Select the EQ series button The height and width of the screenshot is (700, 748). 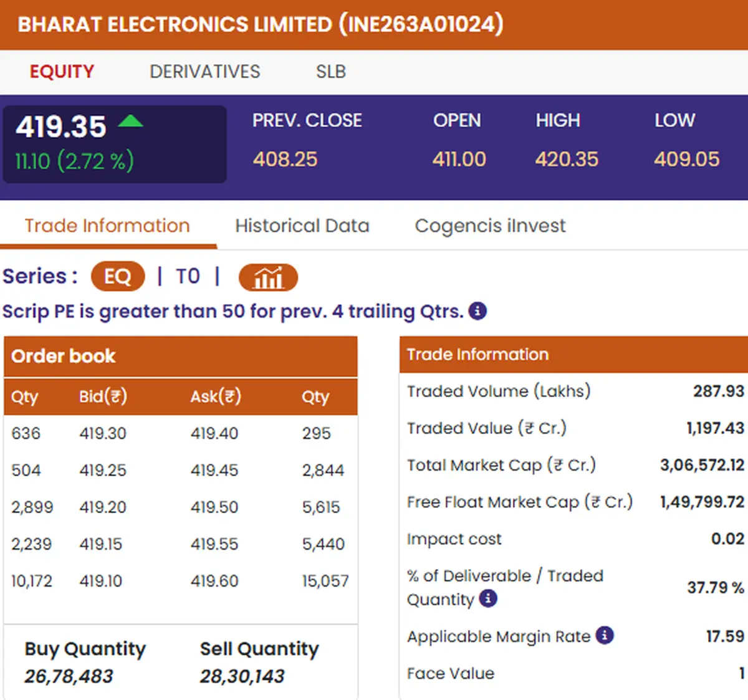118,276
